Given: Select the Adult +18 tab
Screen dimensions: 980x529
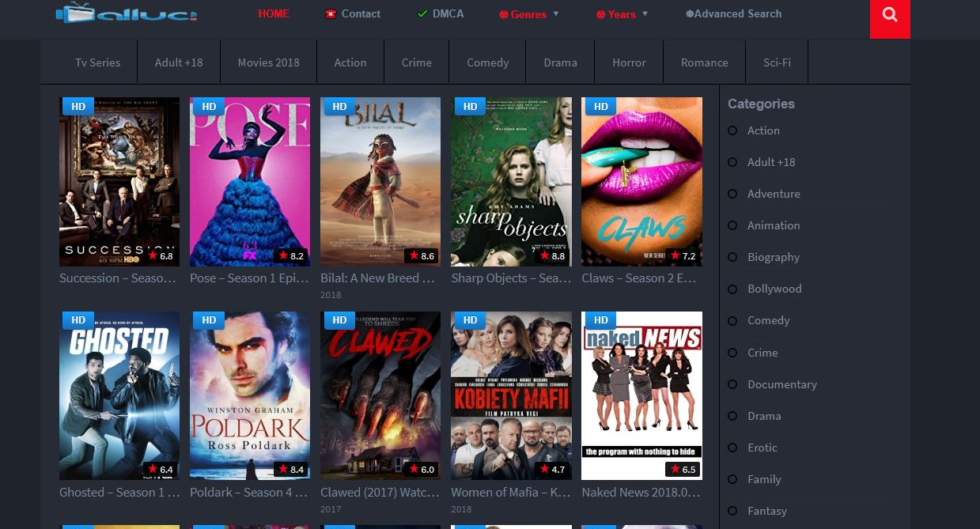Looking at the screenshot, I should click(x=179, y=62).
